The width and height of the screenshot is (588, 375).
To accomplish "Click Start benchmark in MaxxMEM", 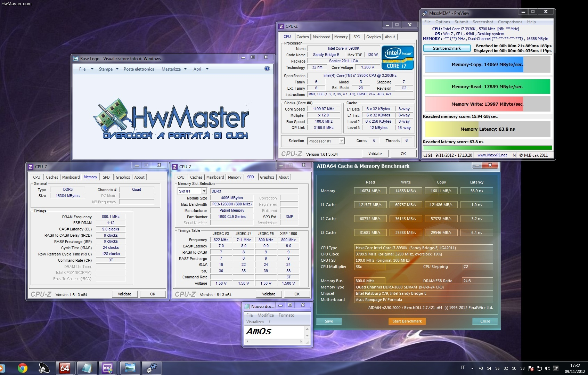I will point(447,48).
